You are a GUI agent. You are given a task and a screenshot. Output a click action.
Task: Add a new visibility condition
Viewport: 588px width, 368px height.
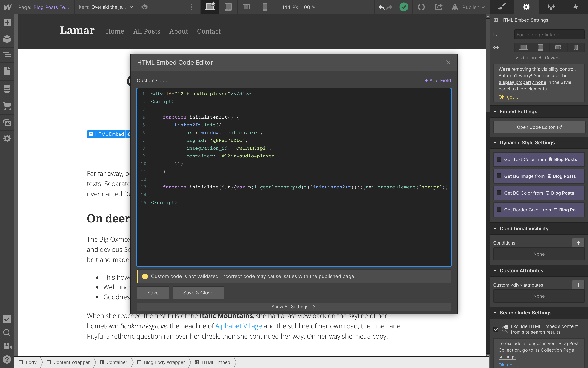click(x=578, y=243)
